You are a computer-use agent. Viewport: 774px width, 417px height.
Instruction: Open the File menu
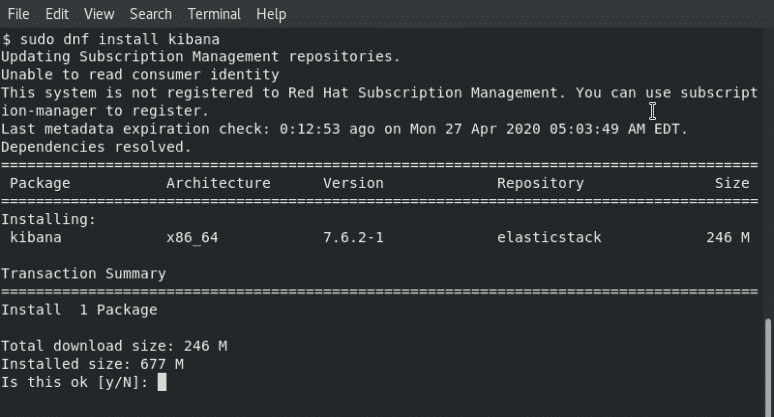point(18,14)
